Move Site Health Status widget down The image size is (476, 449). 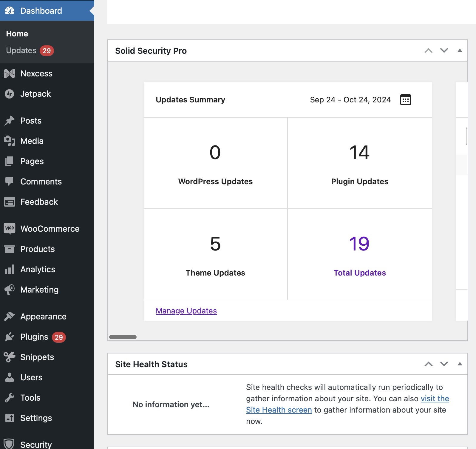coord(444,364)
